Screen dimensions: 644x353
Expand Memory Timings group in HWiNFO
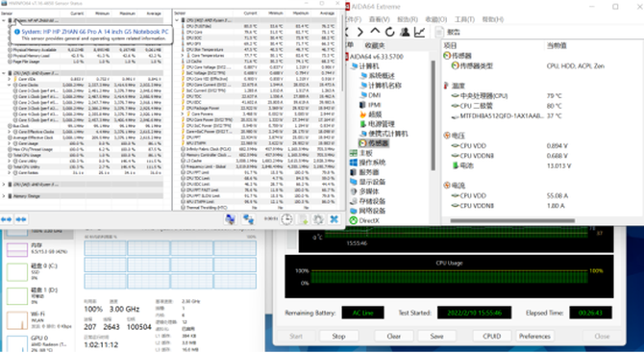click(x=4, y=196)
